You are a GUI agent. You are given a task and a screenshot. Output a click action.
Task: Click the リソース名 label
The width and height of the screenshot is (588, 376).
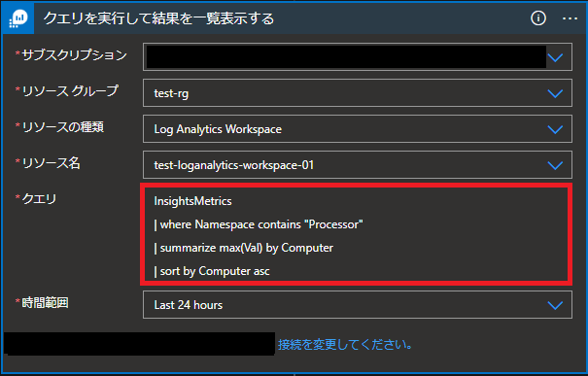tap(51, 163)
